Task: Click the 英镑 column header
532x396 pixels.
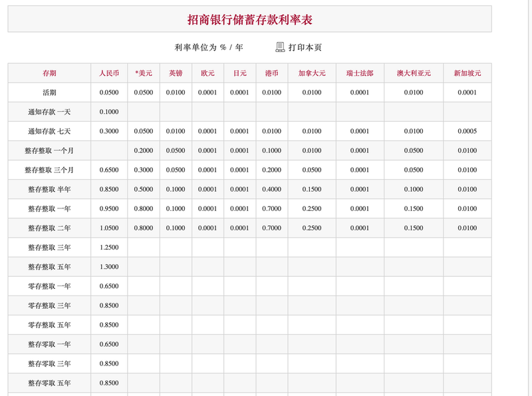Action: click(x=176, y=73)
